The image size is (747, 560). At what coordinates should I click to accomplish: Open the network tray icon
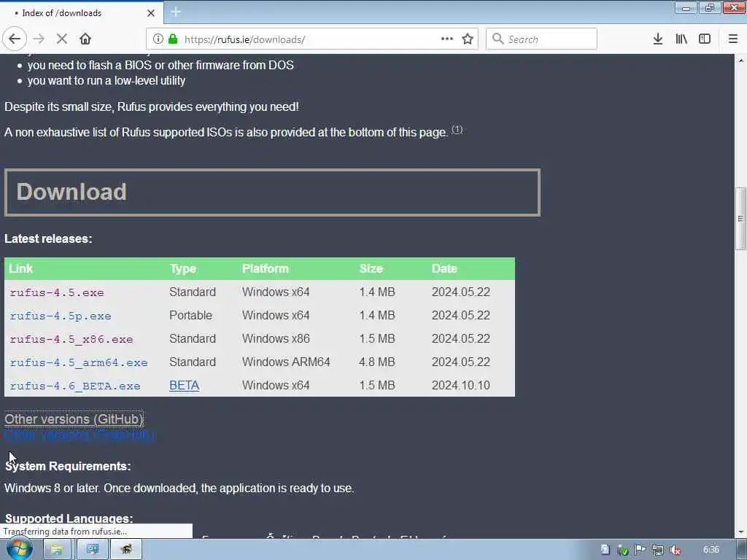658,550
